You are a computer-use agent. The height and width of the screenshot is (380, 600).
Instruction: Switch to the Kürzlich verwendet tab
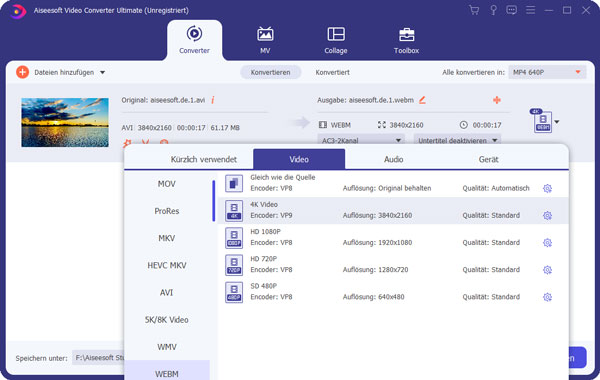click(x=204, y=159)
